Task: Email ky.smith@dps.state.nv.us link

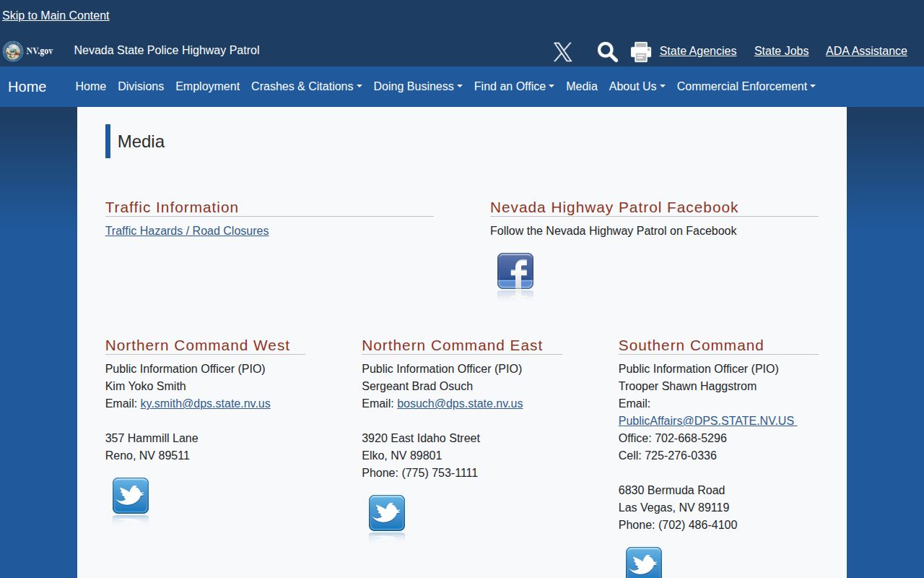Action: click(x=206, y=403)
